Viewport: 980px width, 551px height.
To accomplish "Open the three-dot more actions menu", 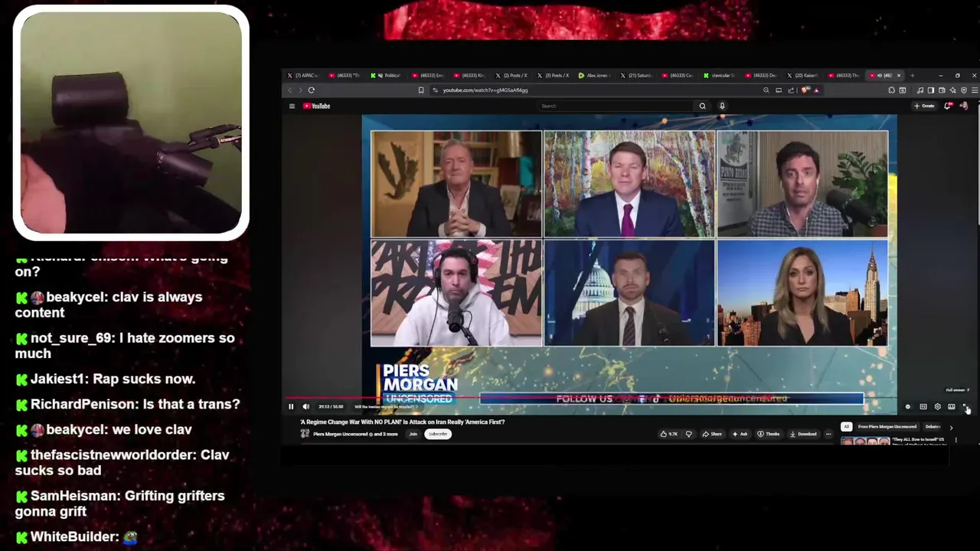I will tap(828, 434).
